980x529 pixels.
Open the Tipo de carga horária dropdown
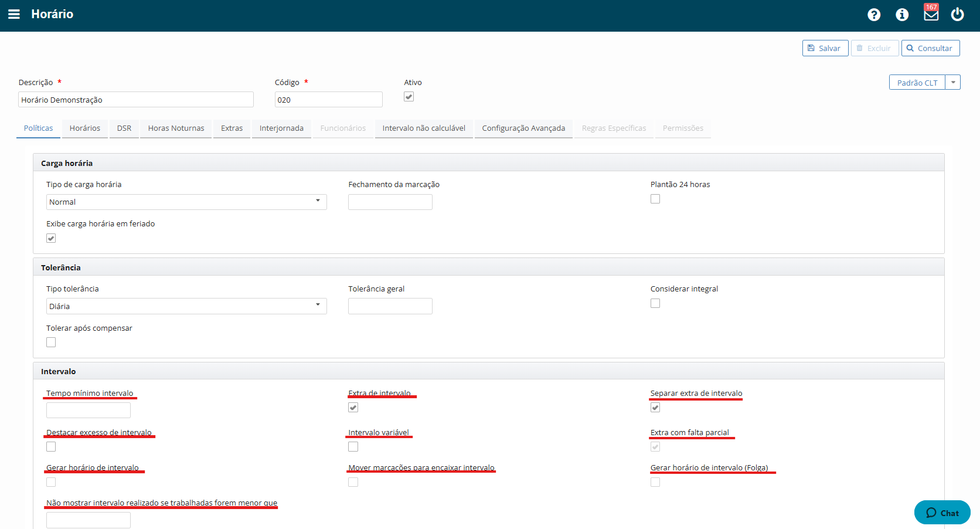(x=186, y=202)
